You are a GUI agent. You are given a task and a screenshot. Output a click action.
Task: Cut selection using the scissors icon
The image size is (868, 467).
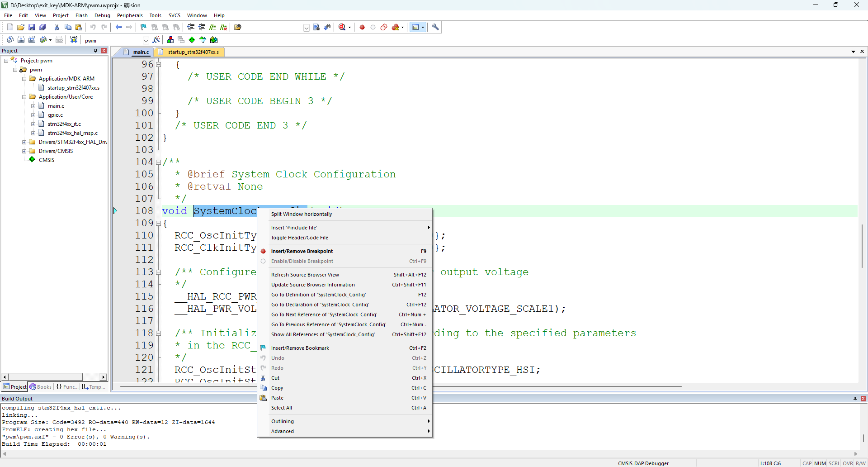[57, 27]
